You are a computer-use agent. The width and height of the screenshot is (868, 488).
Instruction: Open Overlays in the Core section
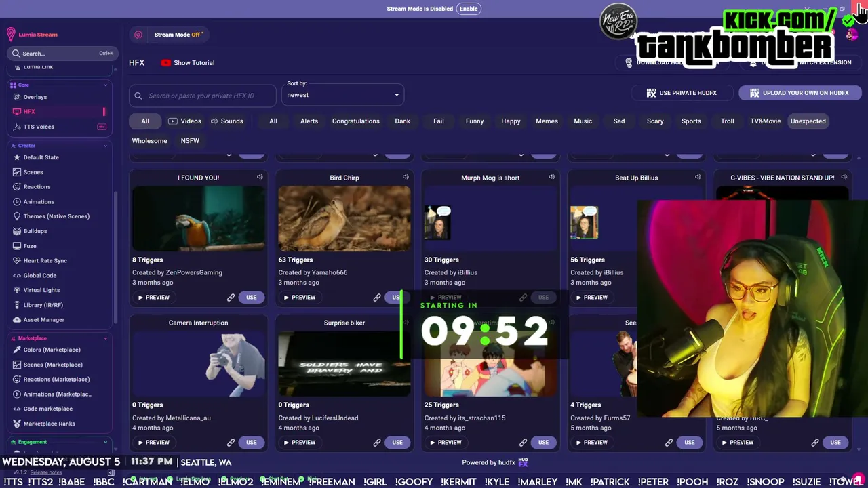(x=35, y=97)
